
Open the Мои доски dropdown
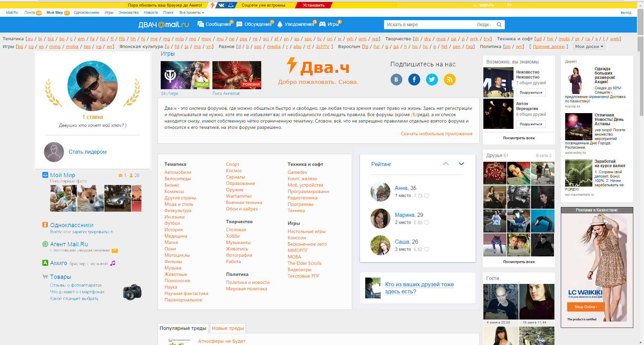click(589, 47)
